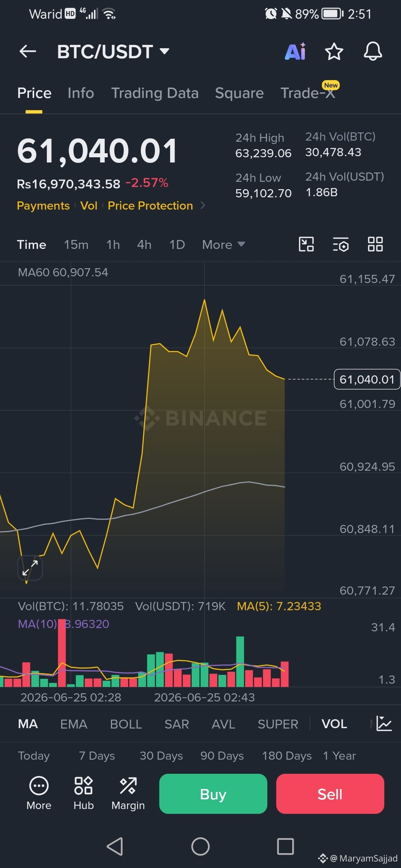Screen dimensions: 401x868
Task: Select the 4h interval
Action: (144, 244)
